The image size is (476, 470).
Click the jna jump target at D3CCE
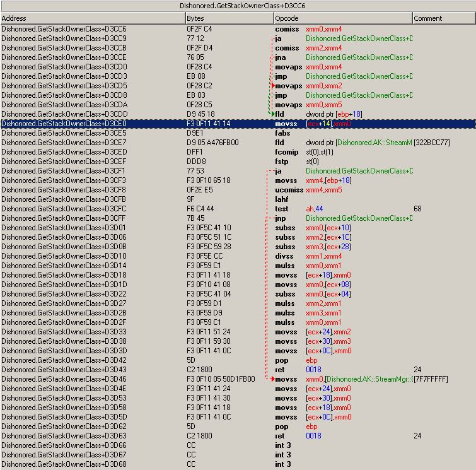pyautogui.click(x=359, y=57)
